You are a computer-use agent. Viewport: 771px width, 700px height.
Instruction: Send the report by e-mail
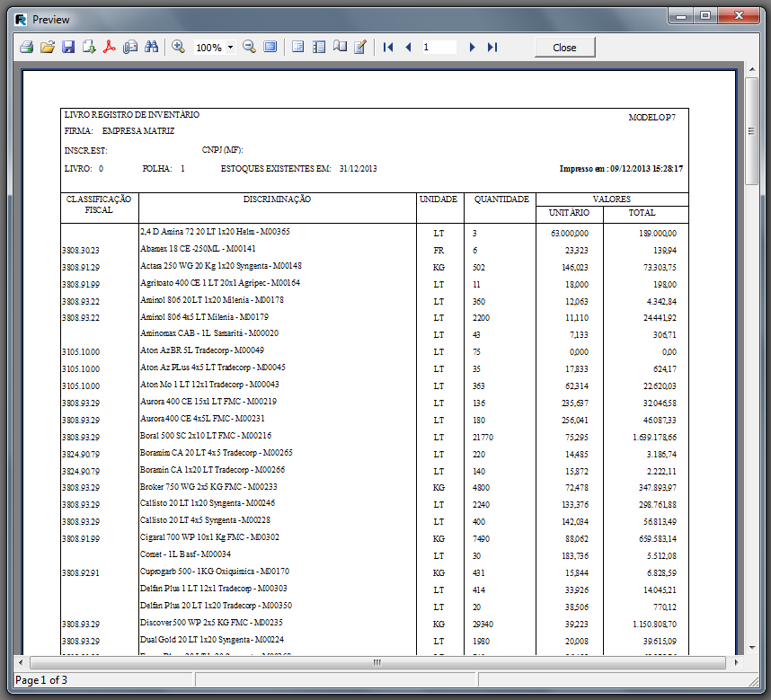click(130, 48)
